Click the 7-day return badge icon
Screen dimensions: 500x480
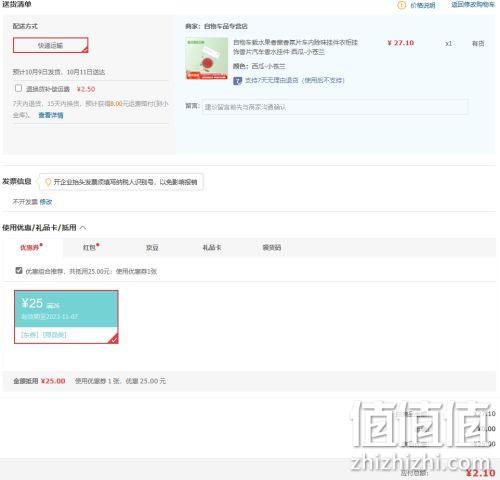point(237,81)
